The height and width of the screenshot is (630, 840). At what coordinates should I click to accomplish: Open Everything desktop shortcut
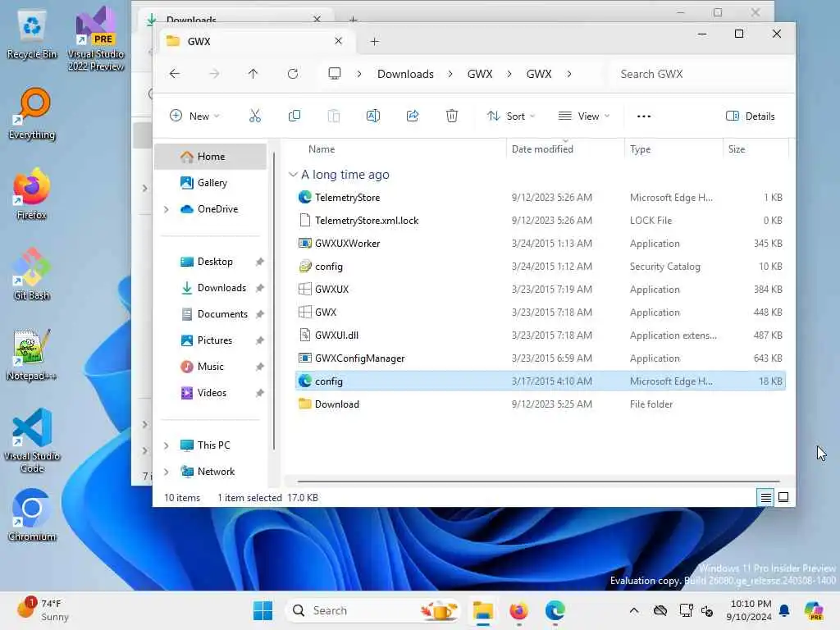click(x=32, y=113)
